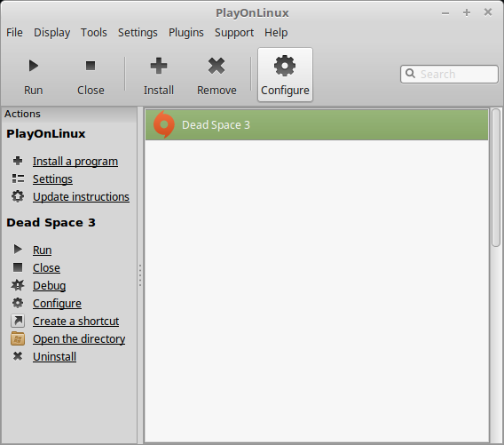Click the Remove X icon in toolbar

pos(217,66)
